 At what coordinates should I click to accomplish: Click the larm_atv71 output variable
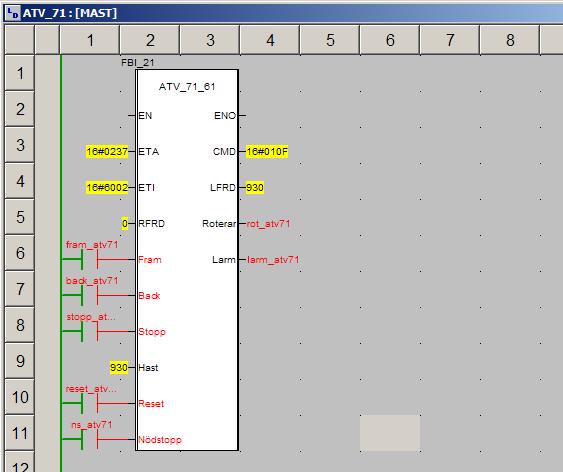point(273,260)
